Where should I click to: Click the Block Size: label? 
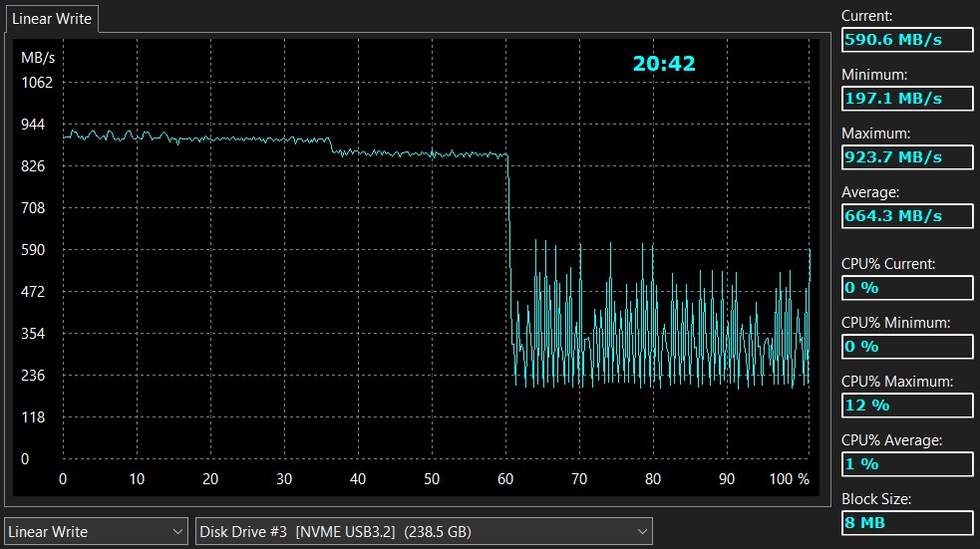(x=876, y=499)
